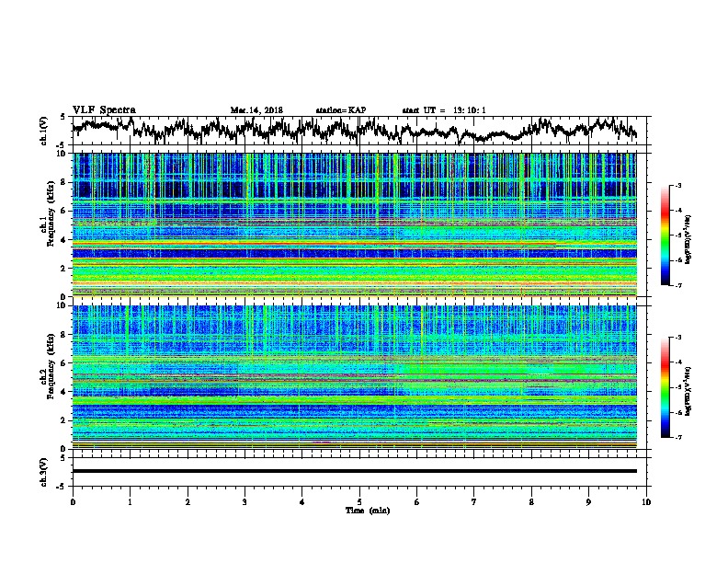728x563 pixels.
Task: Click the "-5" volt tick on ch.1(V) axis
Action: [x=62, y=145]
